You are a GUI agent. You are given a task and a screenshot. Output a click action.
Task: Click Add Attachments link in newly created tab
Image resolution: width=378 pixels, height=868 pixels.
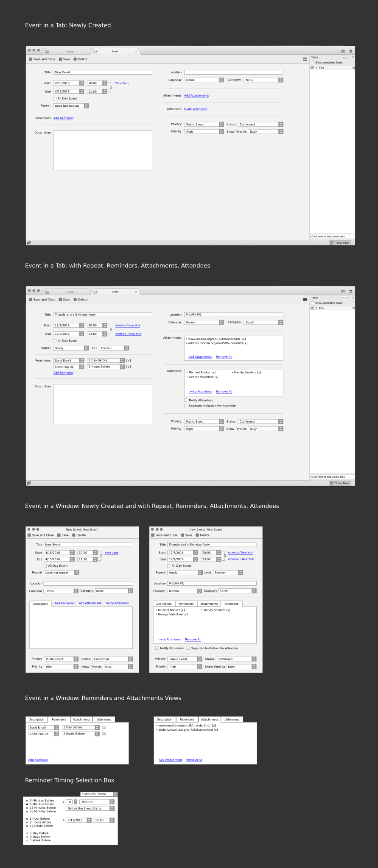196,96
